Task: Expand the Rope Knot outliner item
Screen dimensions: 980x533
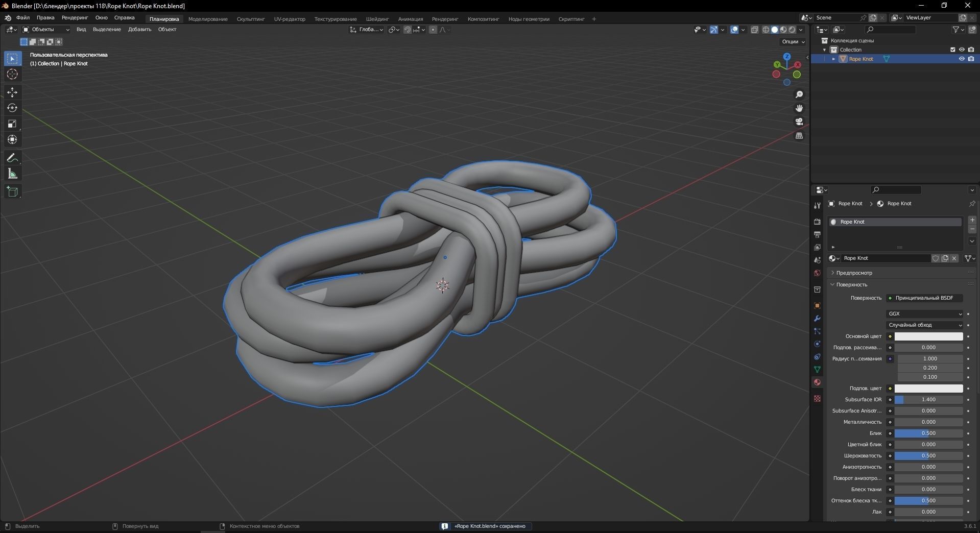Action: (x=833, y=59)
